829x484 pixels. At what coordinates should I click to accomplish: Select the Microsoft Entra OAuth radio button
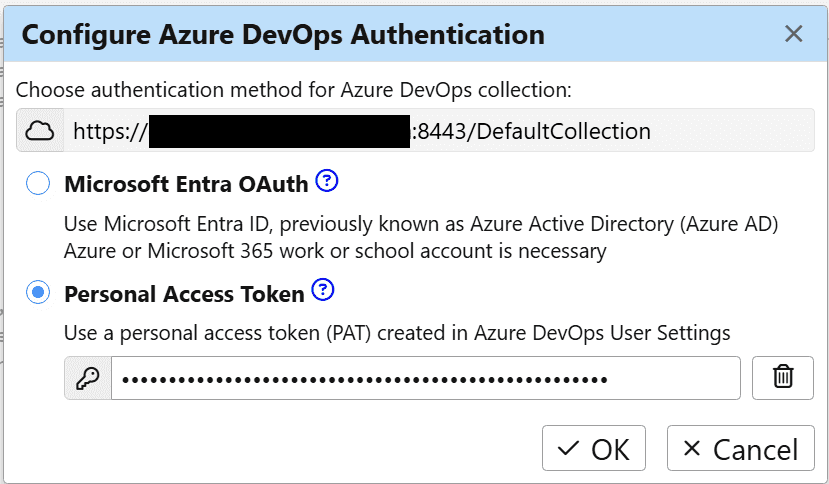38,184
